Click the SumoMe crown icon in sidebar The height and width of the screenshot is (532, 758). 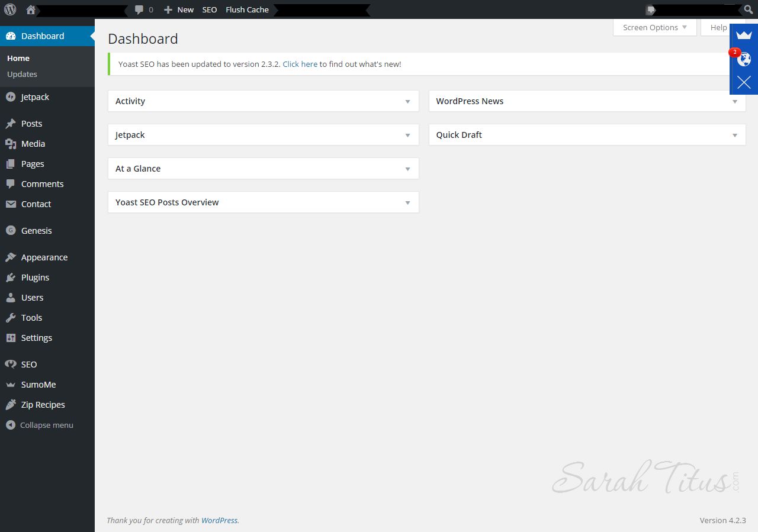coord(11,385)
